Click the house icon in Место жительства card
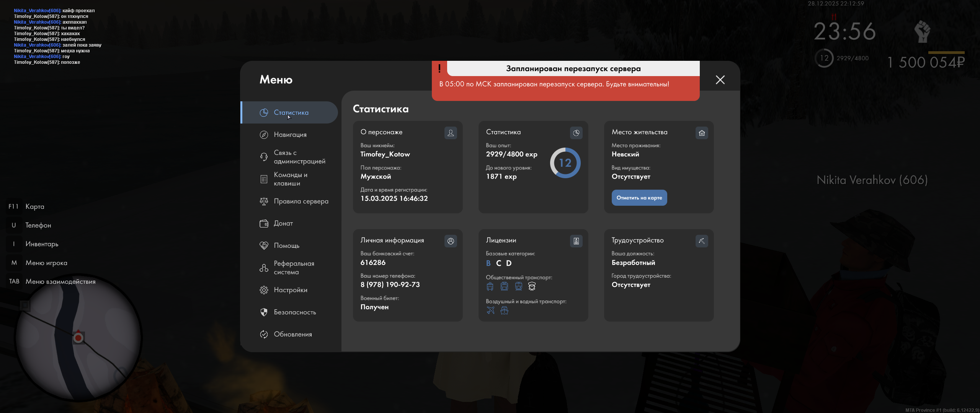980x413 pixels. pos(702,133)
